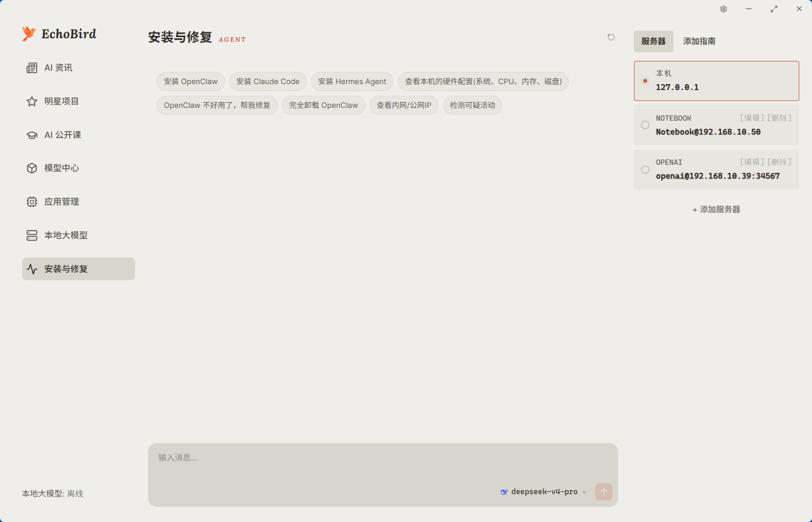Viewport: 812px width, 522px height.
Task: Open 明星项目 in the sidebar
Action: 78,101
